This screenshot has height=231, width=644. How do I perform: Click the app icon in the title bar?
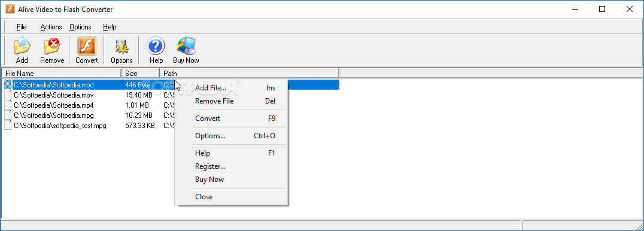(10, 9)
